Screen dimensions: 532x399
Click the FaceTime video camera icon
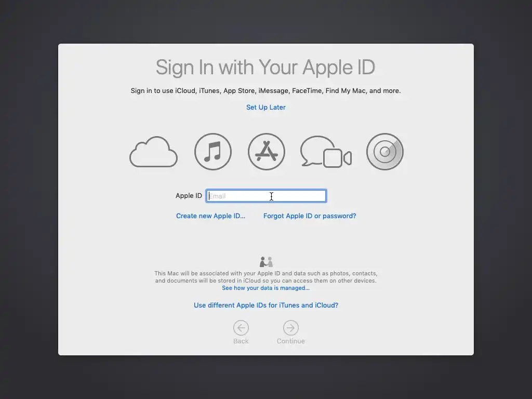pyautogui.click(x=337, y=158)
